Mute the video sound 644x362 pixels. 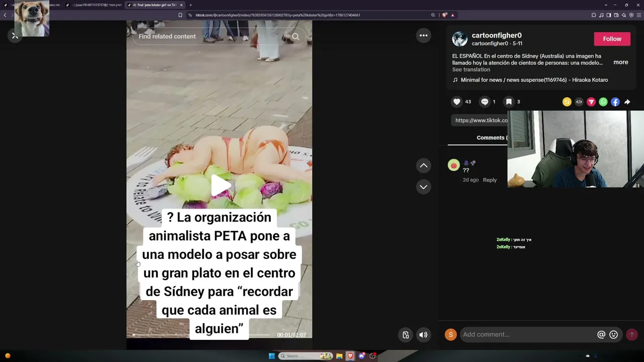424,335
